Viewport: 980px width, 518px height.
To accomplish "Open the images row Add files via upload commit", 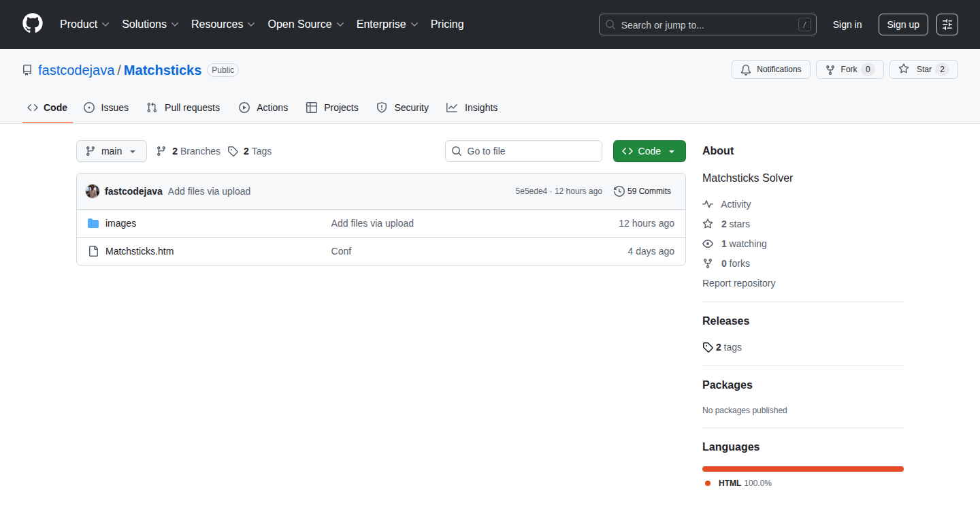I will [372, 223].
